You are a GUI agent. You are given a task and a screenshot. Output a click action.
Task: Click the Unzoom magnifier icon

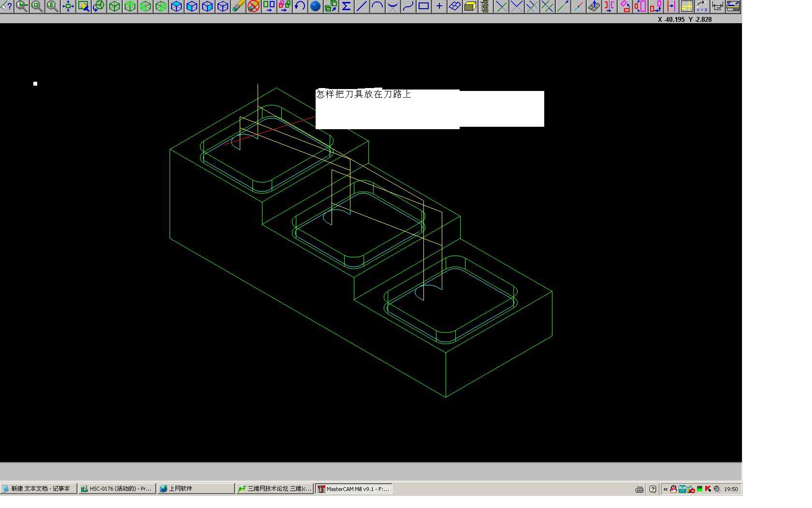click(37, 6)
